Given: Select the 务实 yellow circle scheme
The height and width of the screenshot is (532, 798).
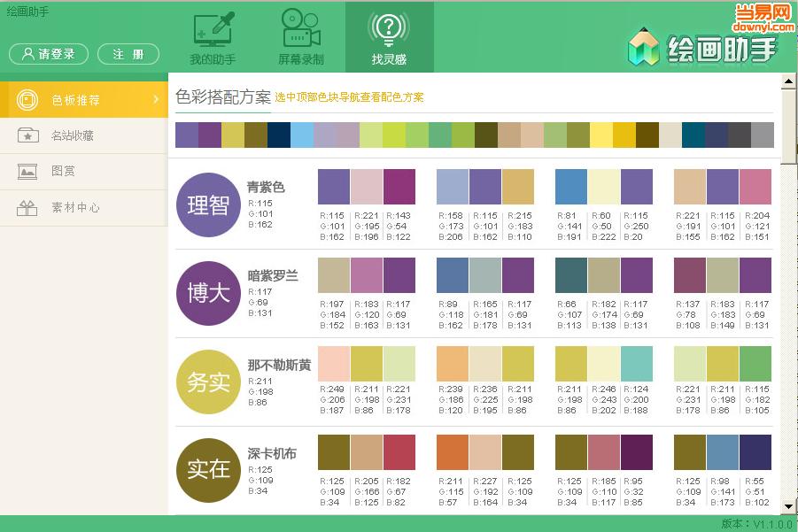Looking at the screenshot, I should click(208, 382).
